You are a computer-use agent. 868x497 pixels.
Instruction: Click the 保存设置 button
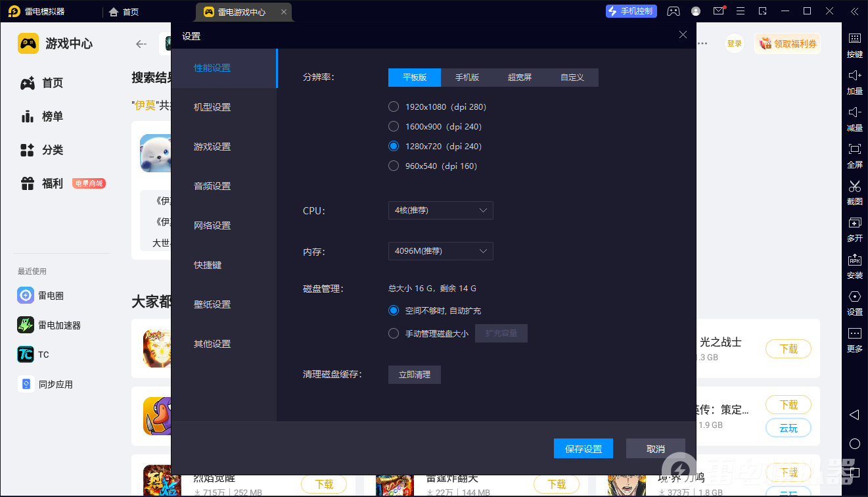pos(583,449)
